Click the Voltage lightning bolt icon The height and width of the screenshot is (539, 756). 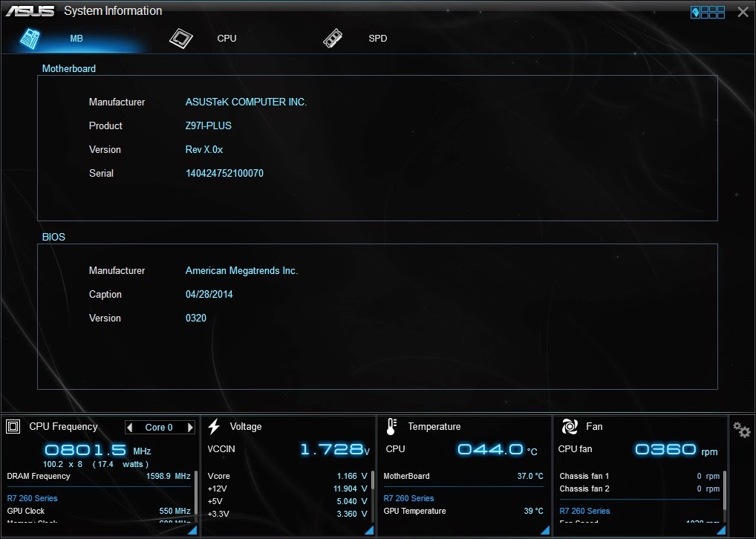(214, 427)
